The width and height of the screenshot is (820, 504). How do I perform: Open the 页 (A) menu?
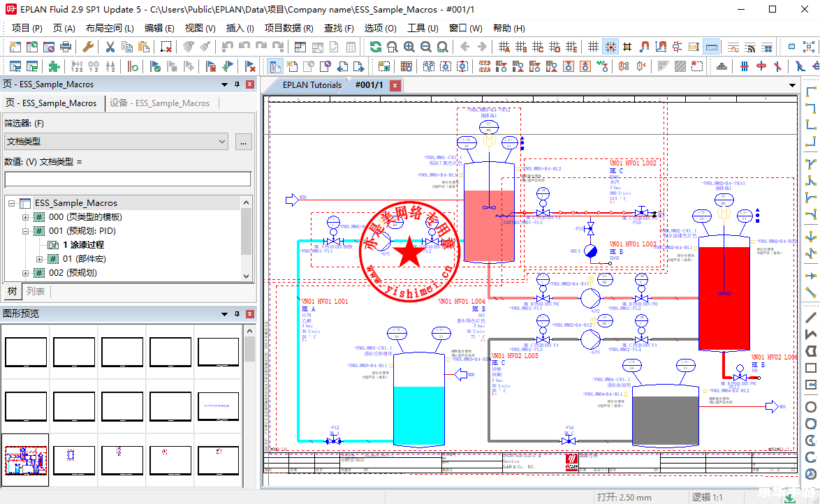(x=64, y=28)
